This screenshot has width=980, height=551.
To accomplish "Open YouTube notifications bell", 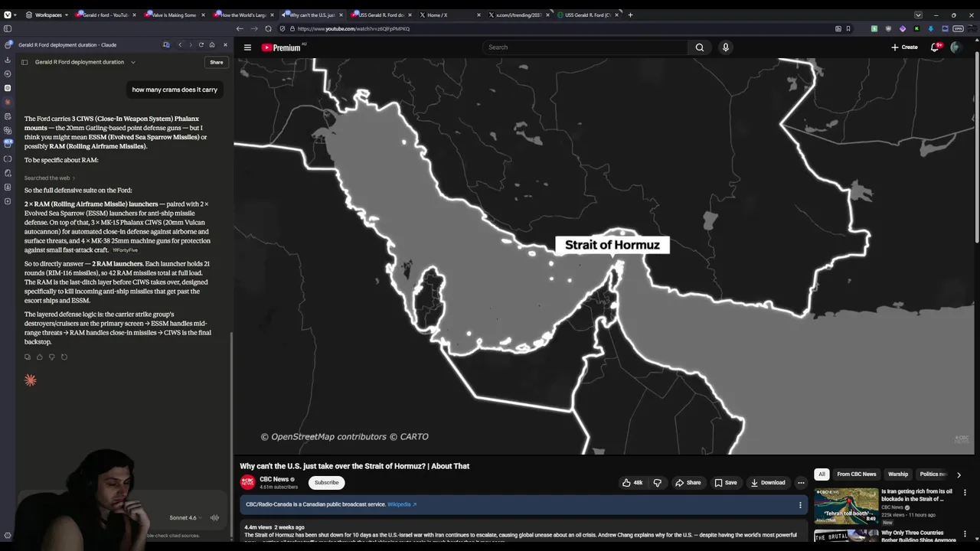I will 935,47.
